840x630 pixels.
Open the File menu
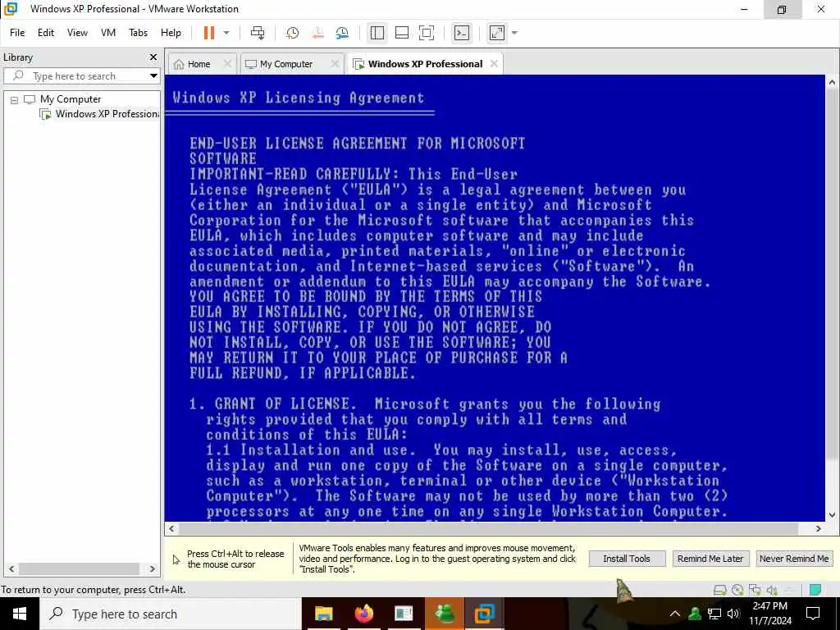[x=17, y=33]
